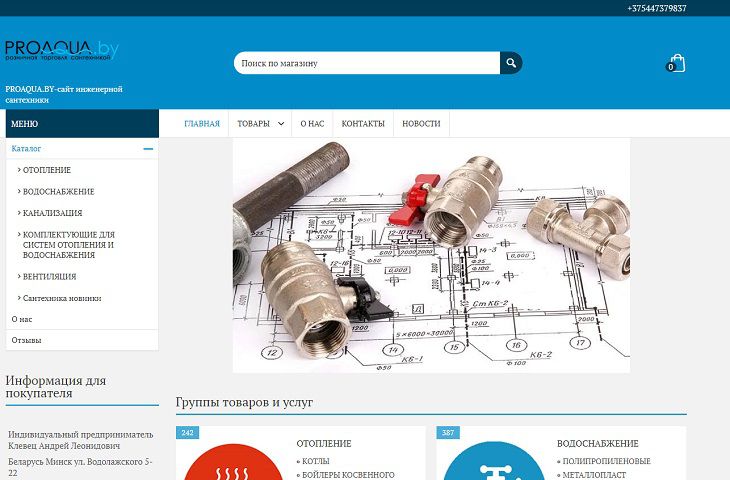
Task: Open the НОВОСТИ menu item
Action: pos(421,124)
